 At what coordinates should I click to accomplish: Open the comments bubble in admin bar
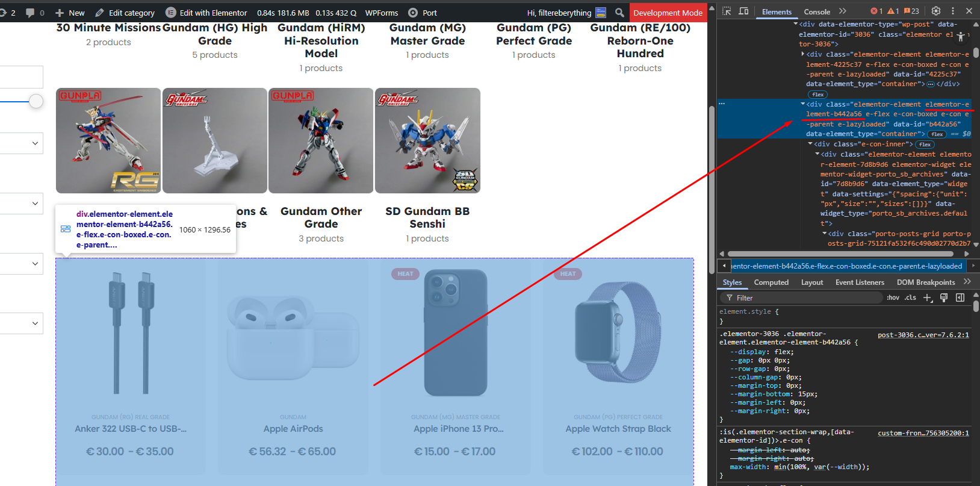[x=35, y=13]
